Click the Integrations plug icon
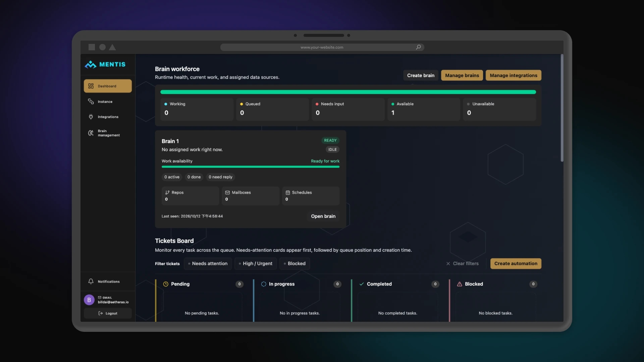 [x=91, y=117]
